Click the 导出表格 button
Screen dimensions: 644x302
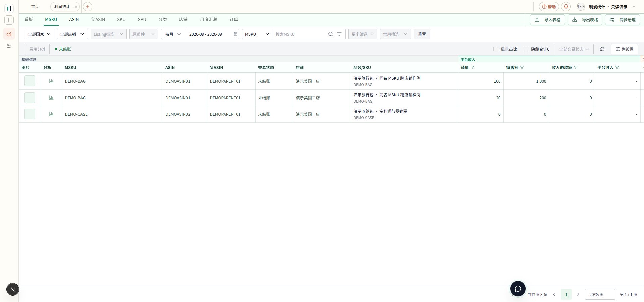click(x=585, y=20)
